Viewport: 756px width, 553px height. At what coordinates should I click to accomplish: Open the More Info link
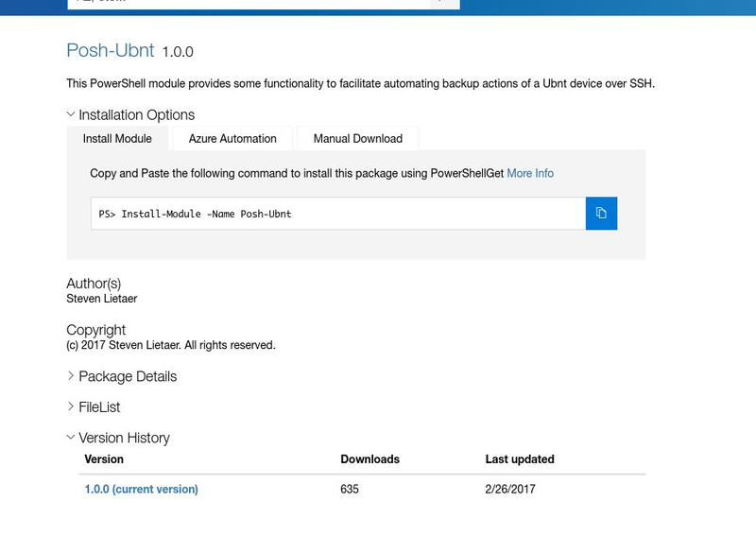(530, 173)
